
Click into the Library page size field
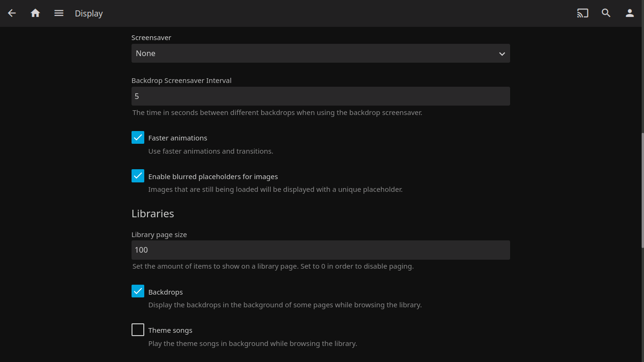(321, 250)
